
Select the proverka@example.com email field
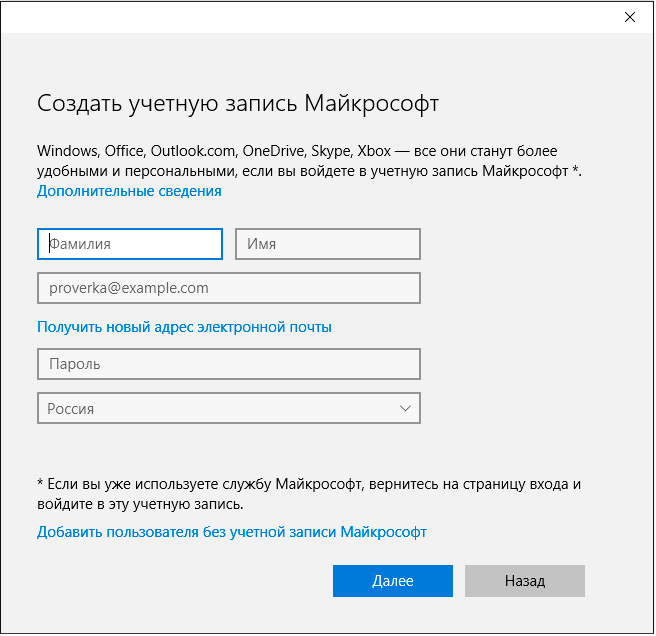point(229,288)
